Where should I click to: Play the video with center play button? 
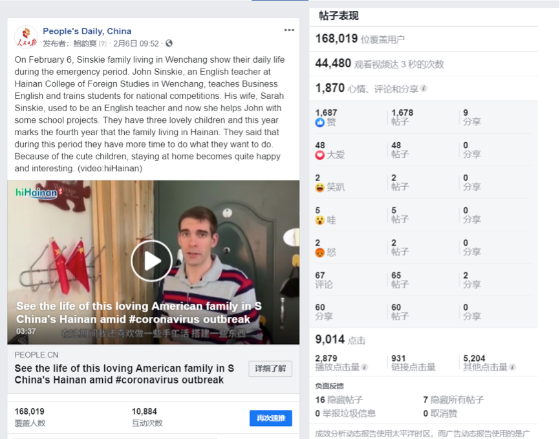152,261
